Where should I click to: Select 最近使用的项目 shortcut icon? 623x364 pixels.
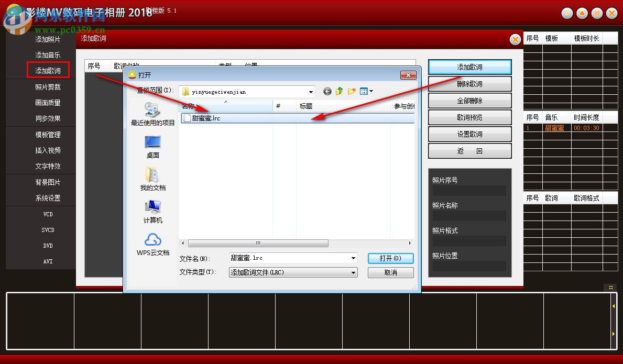point(152,114)
